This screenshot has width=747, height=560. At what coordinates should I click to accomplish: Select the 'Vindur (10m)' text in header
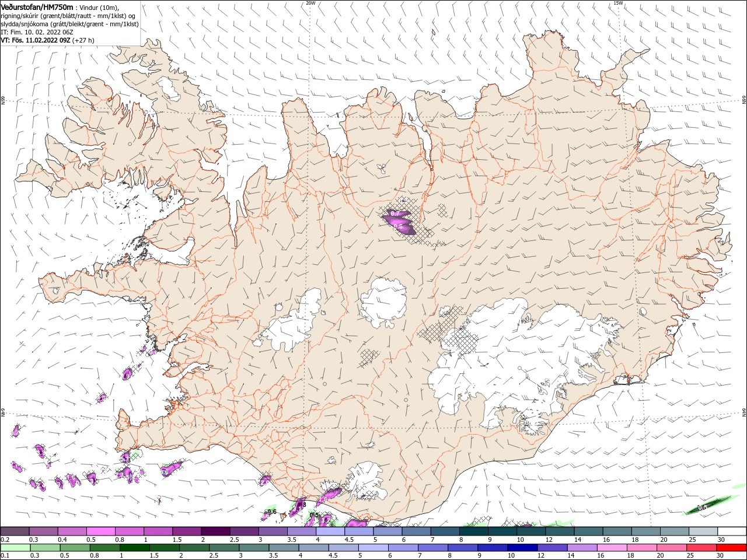(98, 7)
